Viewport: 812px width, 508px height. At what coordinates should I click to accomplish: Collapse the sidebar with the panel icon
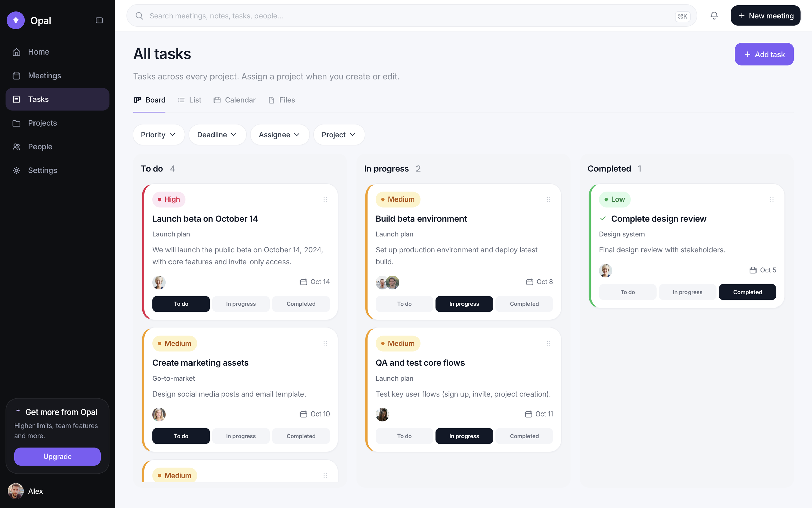99,20
